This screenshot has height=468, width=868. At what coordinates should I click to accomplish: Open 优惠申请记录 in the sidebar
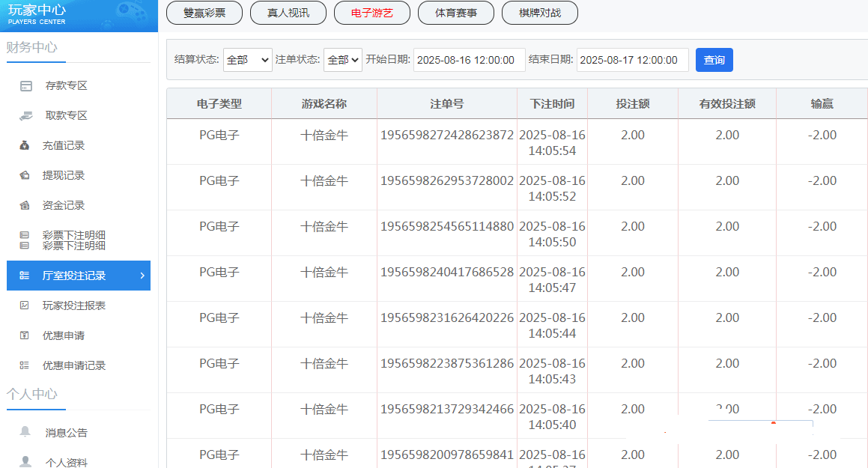[74, 365]
